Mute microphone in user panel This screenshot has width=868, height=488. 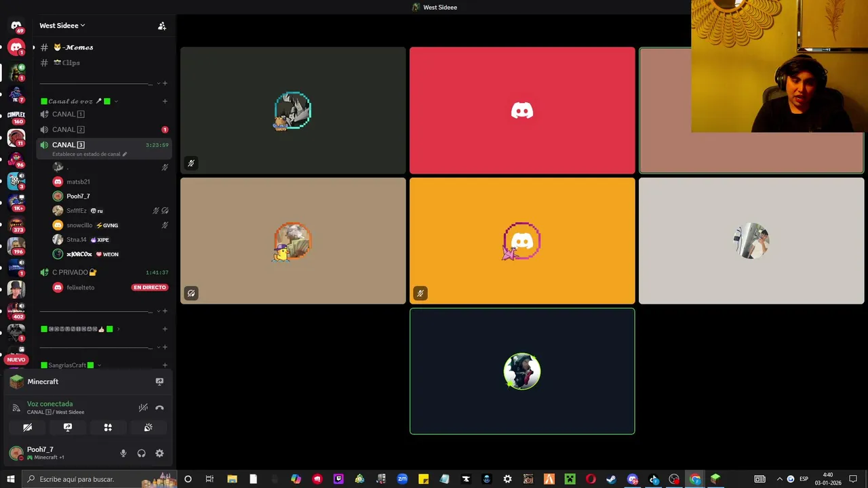(123, 453)
